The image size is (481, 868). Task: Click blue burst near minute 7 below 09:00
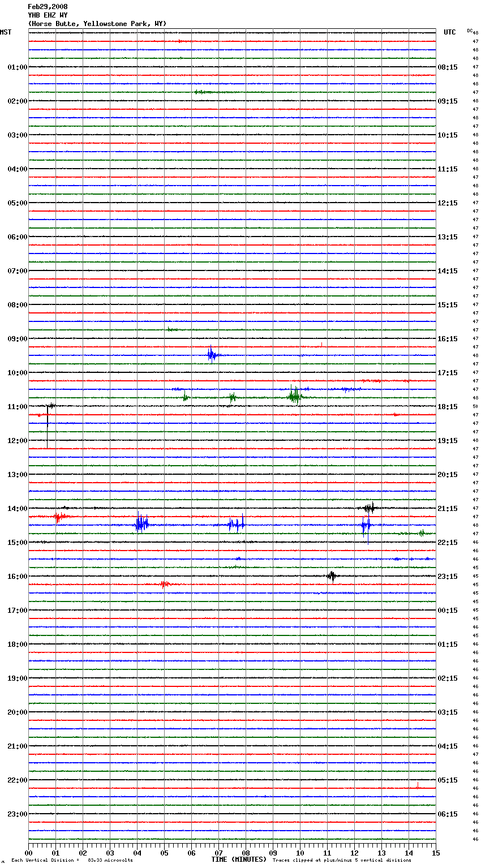click(x=212, y=355)
